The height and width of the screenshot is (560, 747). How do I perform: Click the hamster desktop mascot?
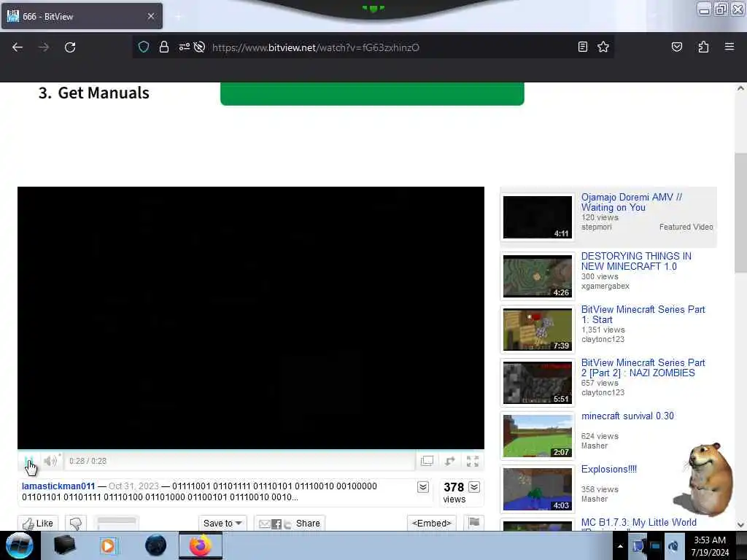[705, 480]
